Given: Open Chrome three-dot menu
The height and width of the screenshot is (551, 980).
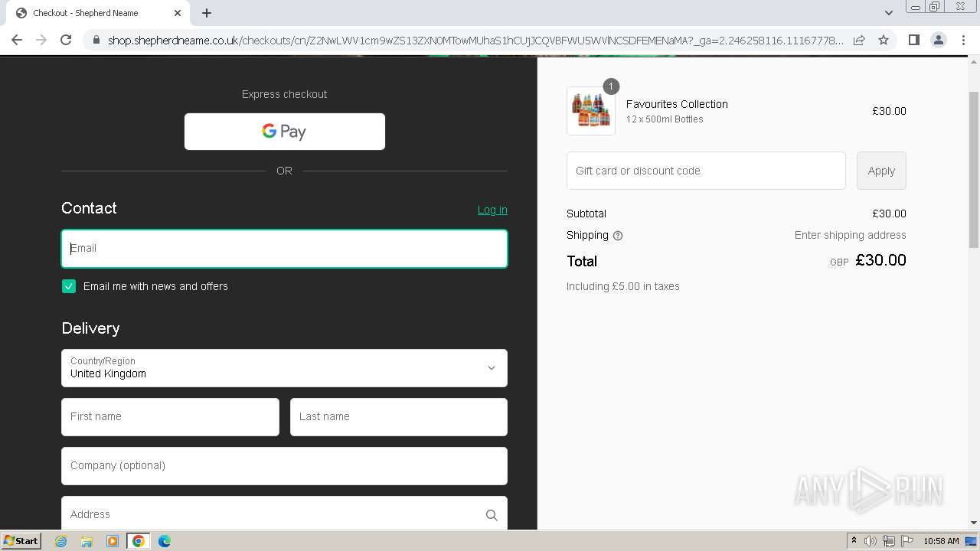Looking at the screenshot, I should click(x=964, y=40).
